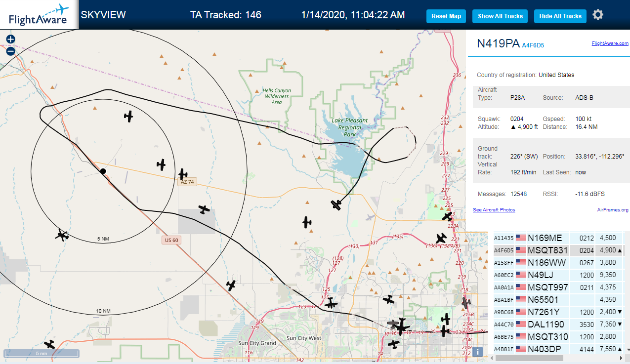Select aircraft near exit 223A
This screenshot has height=364, width=630.
pyautogui.click(x=447, y=216)
